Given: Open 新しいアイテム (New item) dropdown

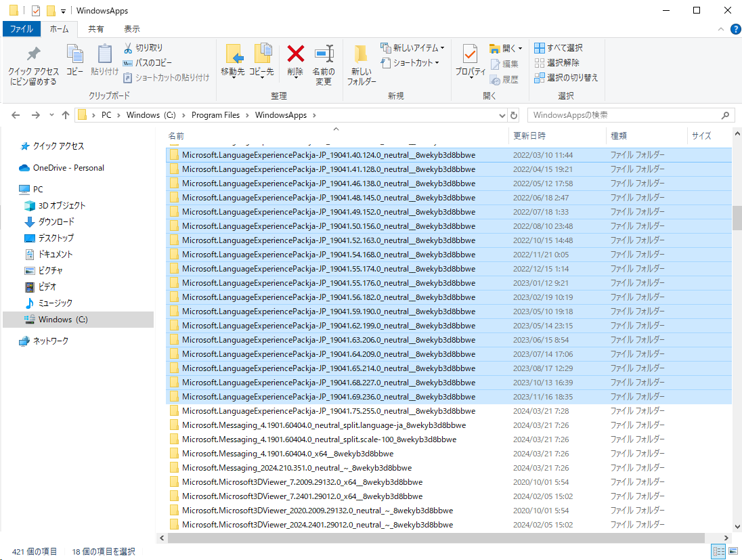Looking at the screenshot, I should [412, 48].
